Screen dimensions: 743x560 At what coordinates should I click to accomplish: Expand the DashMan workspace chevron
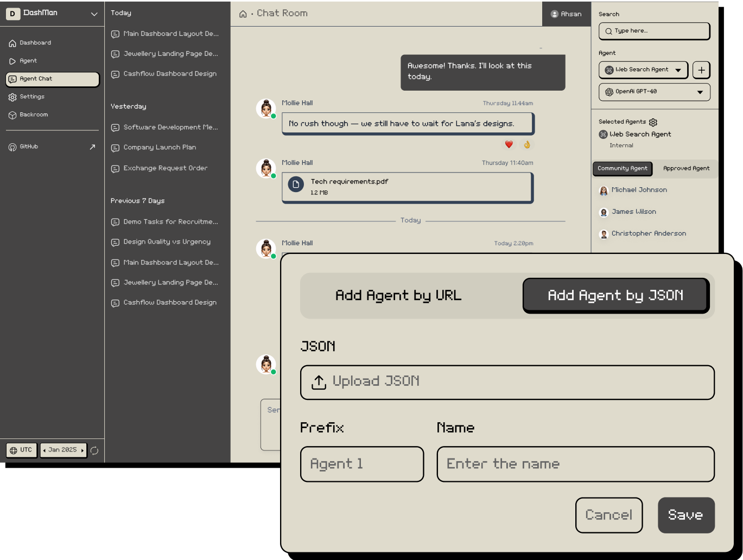click(x=94, y=14)
